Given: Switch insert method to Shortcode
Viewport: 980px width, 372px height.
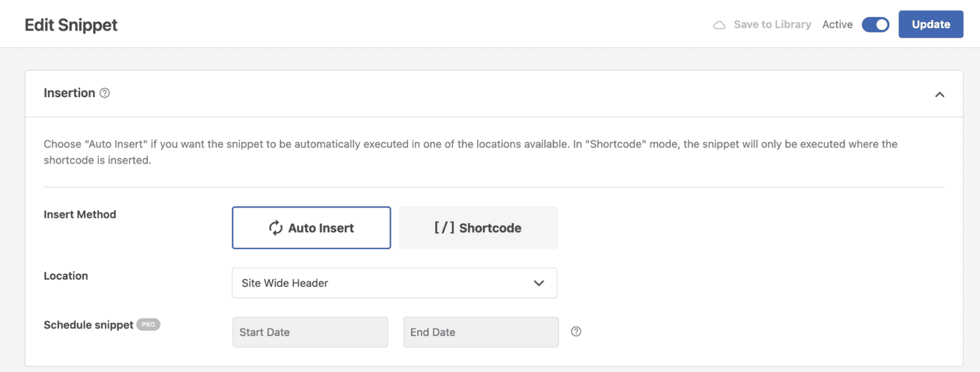Looking at the screenshot, I should pyautogui.click(x=478, y=228).
